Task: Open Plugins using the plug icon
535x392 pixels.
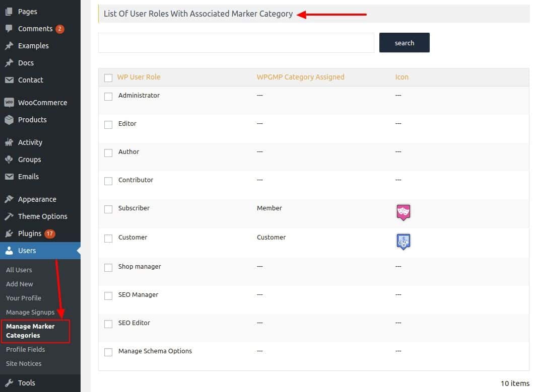Action: click(9, 233)
